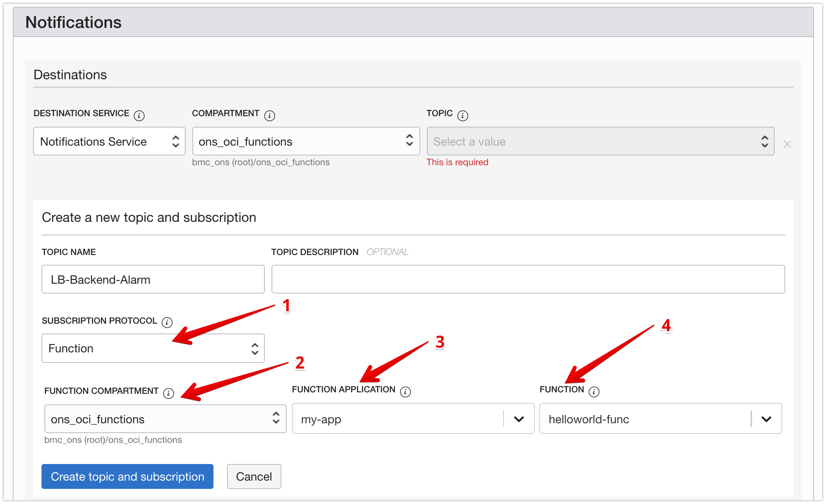
Task: Click inside the Topic Name field
Action: pyautogui.click(x=152, y=279)
